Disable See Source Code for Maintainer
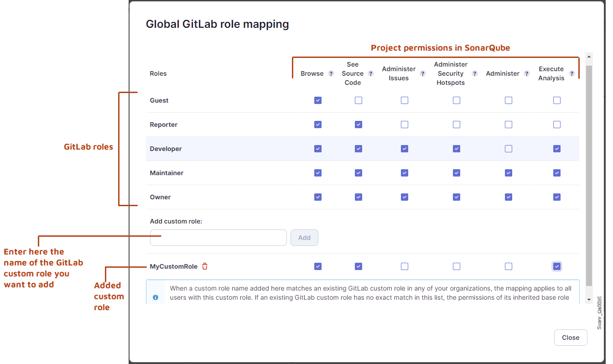613x364 pixels. [358, 173]
